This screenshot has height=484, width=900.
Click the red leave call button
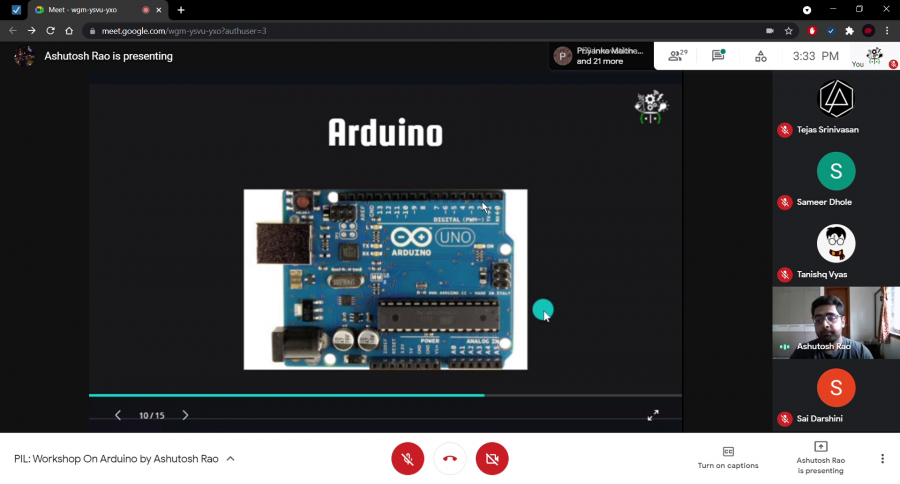[450, 459]
